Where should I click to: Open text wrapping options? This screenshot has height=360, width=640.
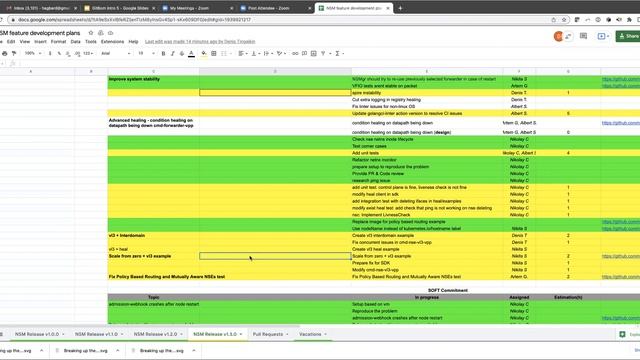(x=267, y=53)
